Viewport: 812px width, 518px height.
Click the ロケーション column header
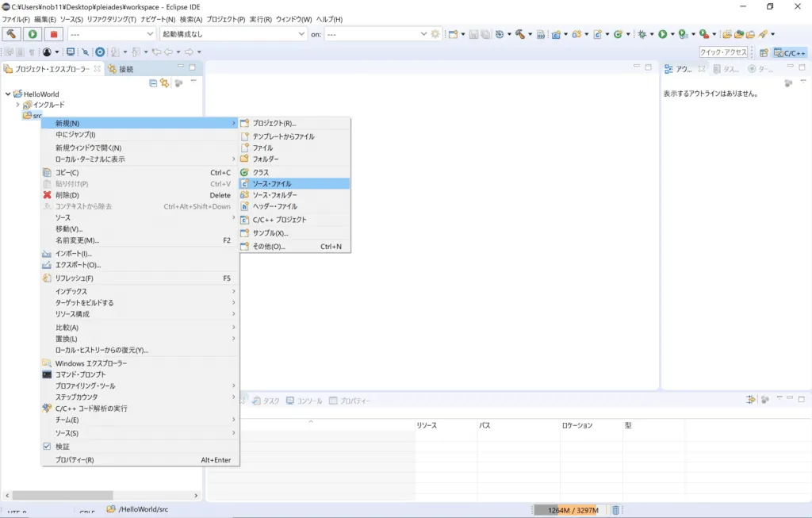pyautogui.click(x=591, y=425)
